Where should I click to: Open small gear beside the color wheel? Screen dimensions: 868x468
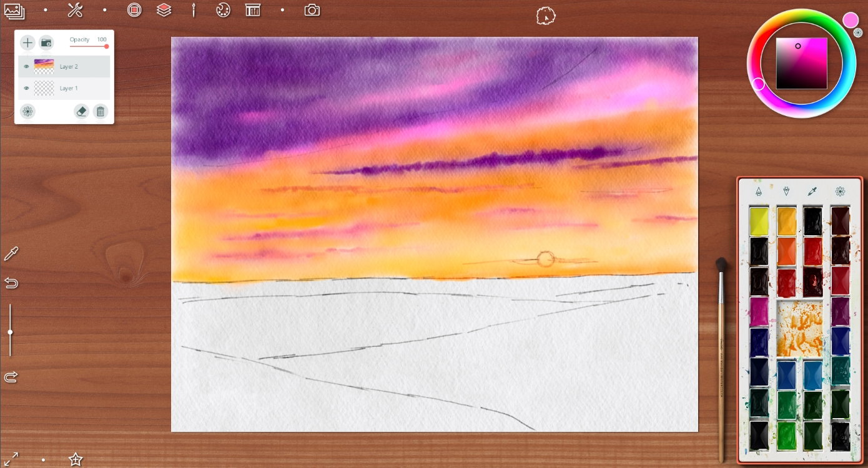[858, 32]
